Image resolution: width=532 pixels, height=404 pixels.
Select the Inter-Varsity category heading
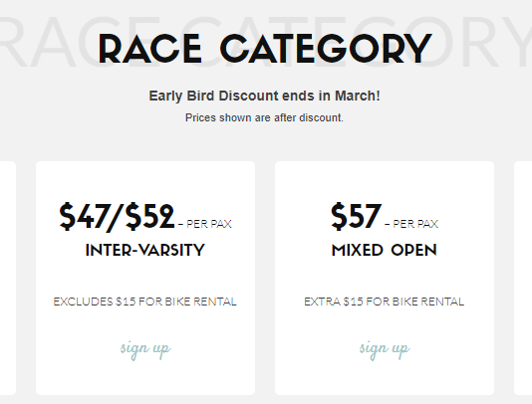[x=145, y=250]
